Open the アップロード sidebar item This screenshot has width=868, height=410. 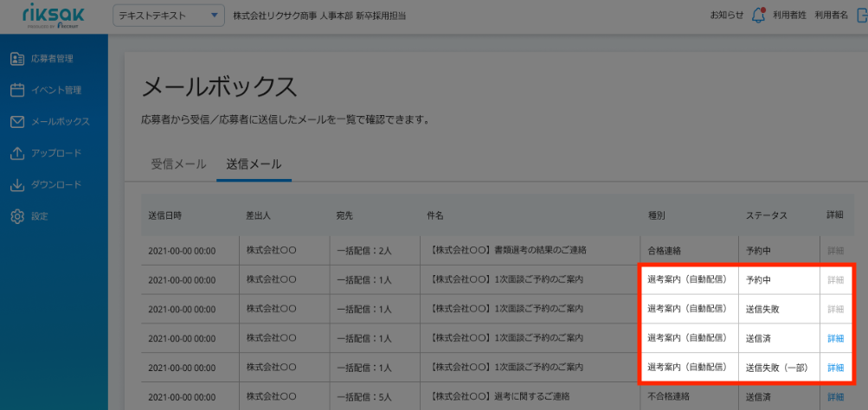pos(46,153)
